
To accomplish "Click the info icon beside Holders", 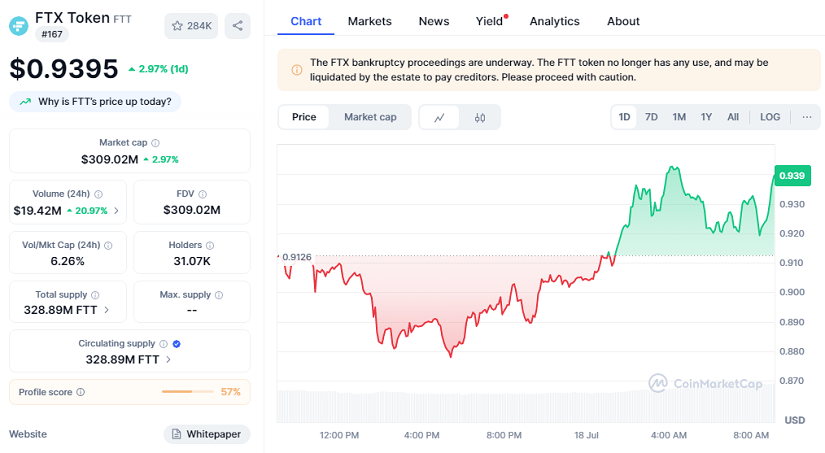I will pos(210,245).
